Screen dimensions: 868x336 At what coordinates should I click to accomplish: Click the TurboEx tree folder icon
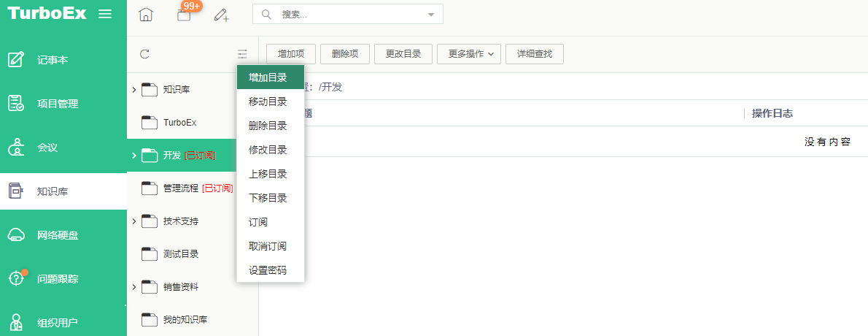[150, 123]
